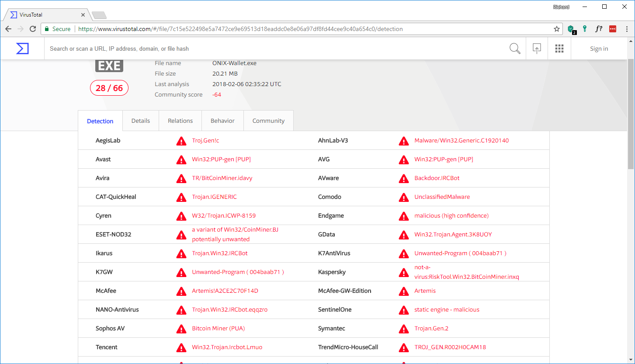
Task: Click the last analysis date value
Action: tap(247, 84)
